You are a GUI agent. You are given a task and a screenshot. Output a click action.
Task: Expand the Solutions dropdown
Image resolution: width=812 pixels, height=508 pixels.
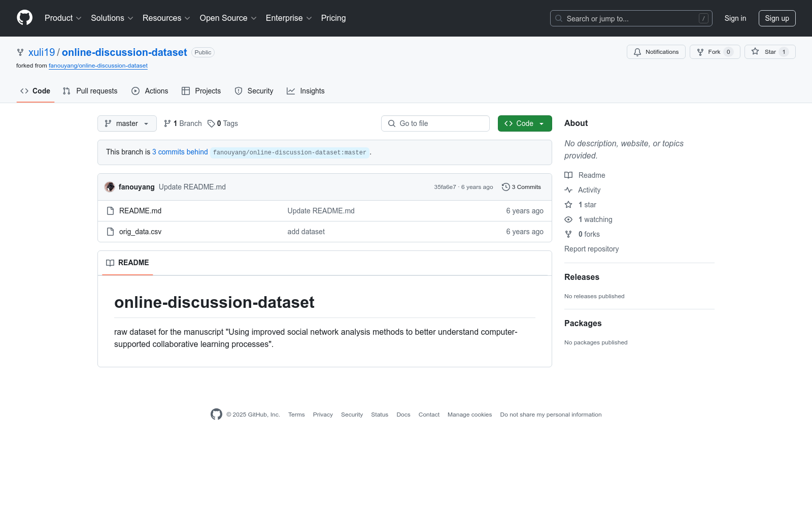click(x=112, y=18)
